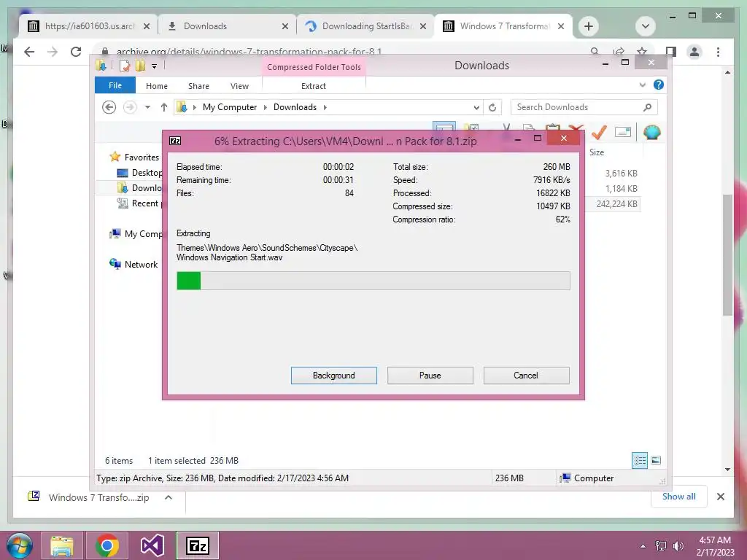The width and height of the screenshot is (747, 560).
Task: Expand the arrow after My Computer breadcrumb
Action: coord(266,107)
